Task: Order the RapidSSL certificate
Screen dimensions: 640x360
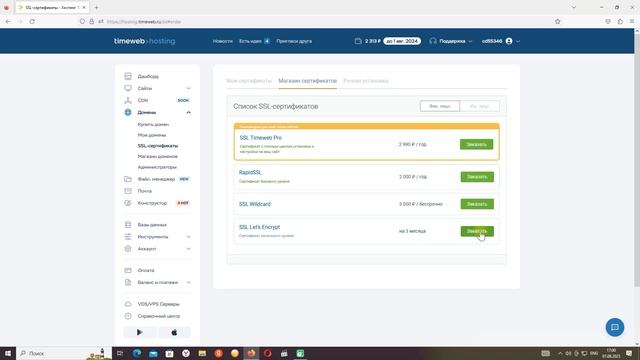Action: pos(477,177)
